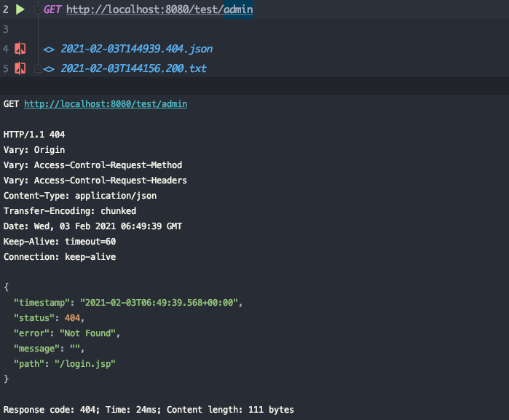
Task: Open localhost test/admin link in response output
Action: tap(106, 104)
